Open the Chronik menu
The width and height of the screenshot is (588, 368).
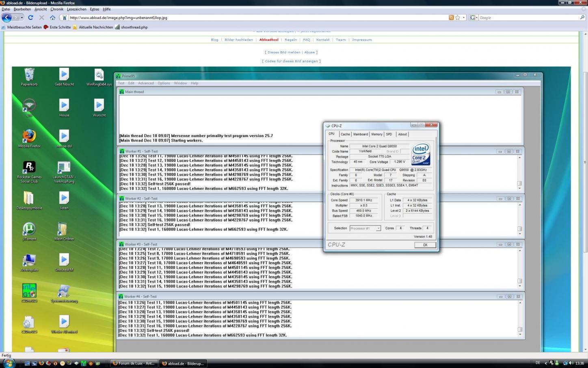coord(57,9)
